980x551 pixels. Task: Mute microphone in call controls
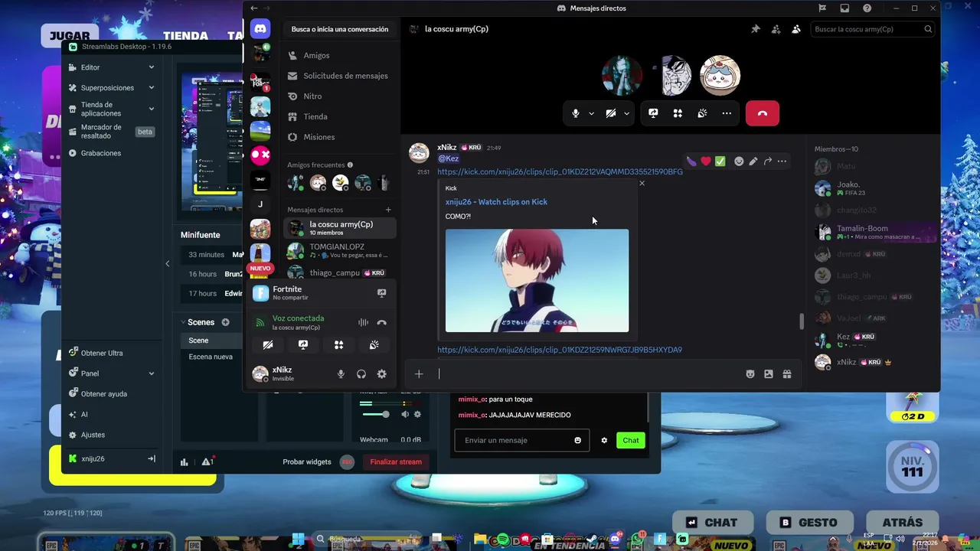tap(576, 113)
